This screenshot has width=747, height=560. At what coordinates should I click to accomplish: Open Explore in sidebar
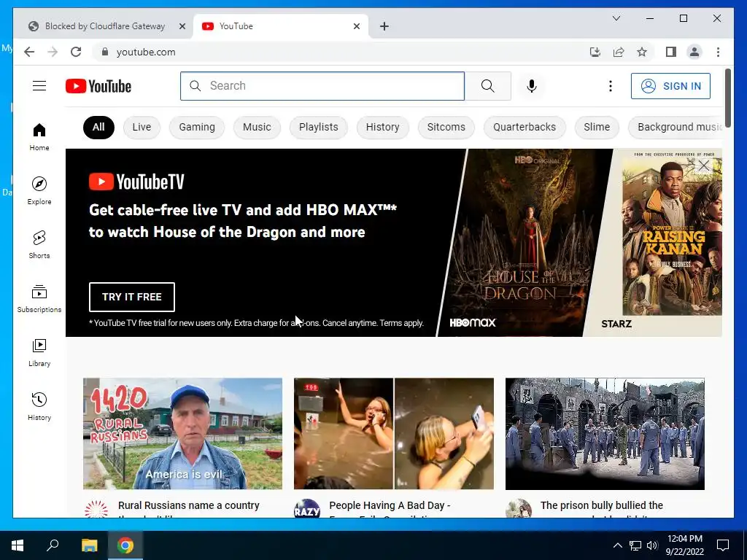(x=39, y=190)
